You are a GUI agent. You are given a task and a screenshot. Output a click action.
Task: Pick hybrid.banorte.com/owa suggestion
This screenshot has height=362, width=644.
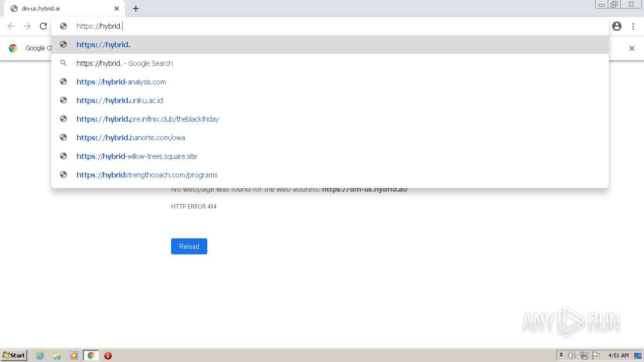[x=330, y=138]
